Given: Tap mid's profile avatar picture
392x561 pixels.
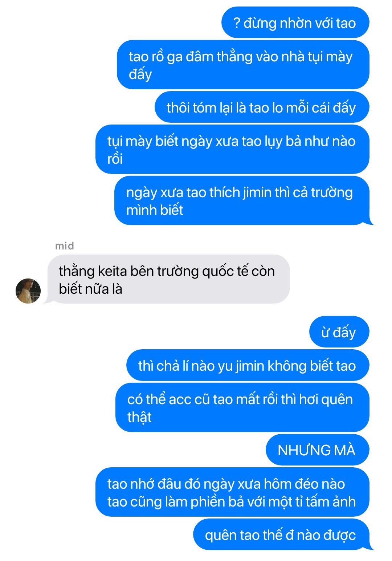Looking at the screenshot, I should tap(28, 291).
